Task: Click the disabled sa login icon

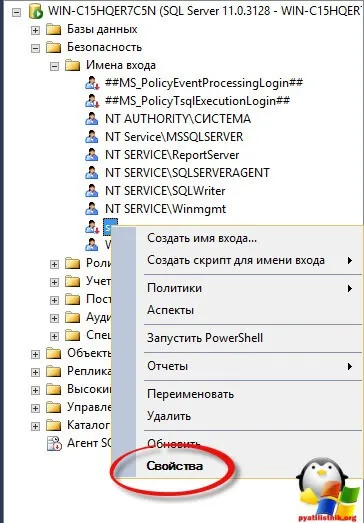Action: tap(92, 227)
